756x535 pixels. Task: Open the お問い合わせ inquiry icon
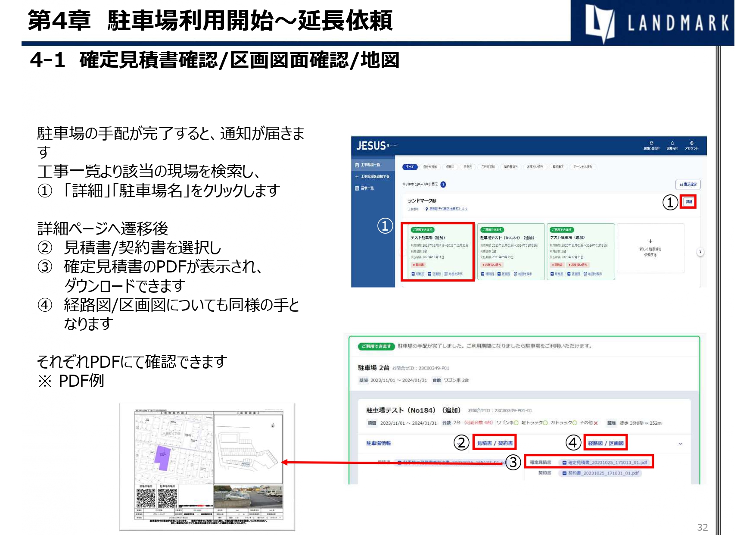[651, 145]
